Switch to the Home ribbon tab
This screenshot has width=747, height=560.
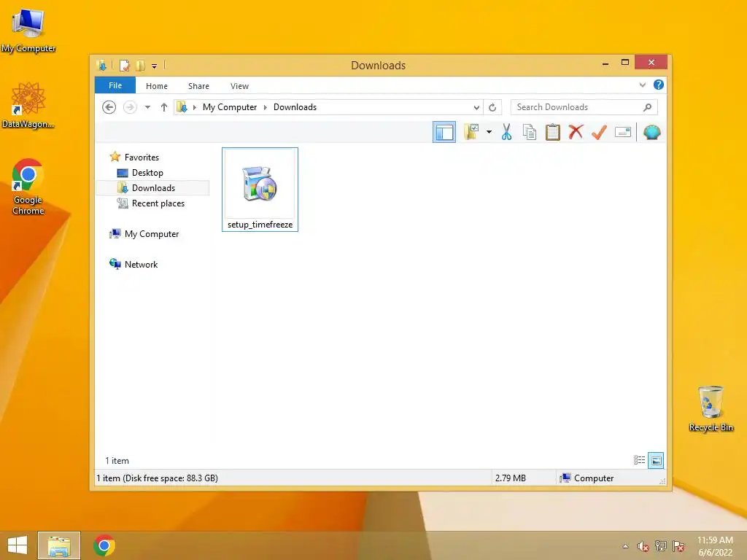157,86
